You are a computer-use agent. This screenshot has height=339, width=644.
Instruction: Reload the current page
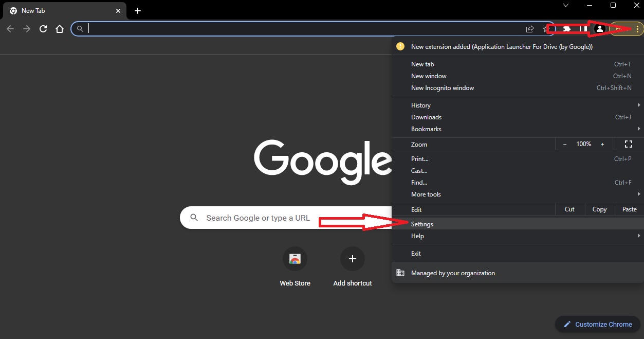[43, 29]
